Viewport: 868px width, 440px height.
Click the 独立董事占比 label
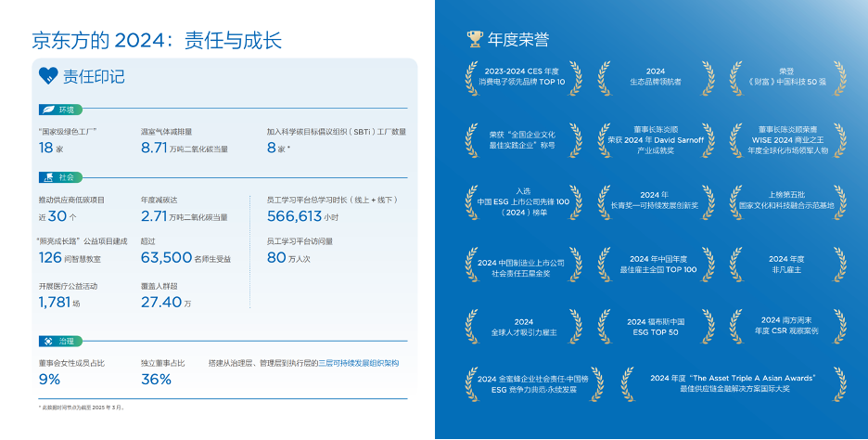point(163,363)
